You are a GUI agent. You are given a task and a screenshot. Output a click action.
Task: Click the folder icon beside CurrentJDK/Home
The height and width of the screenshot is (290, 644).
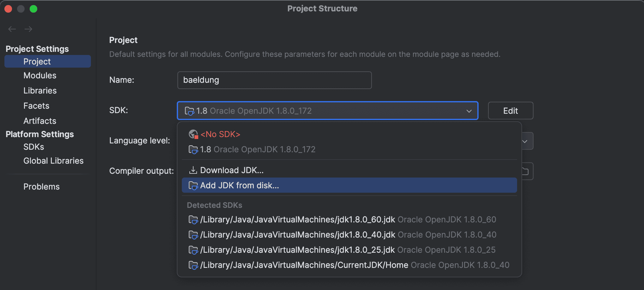193,265
